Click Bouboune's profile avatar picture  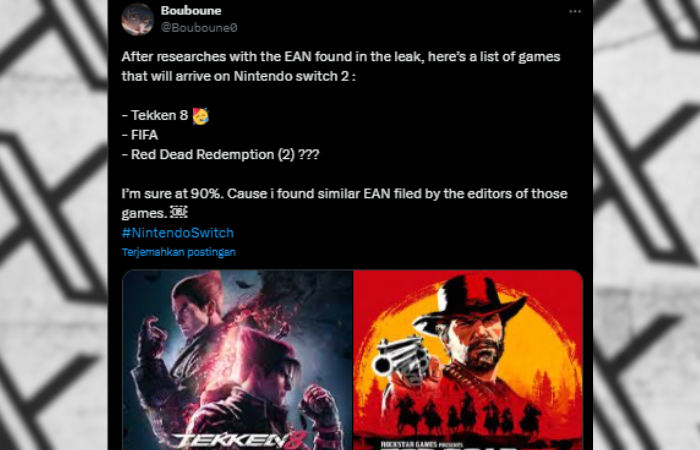138,19
